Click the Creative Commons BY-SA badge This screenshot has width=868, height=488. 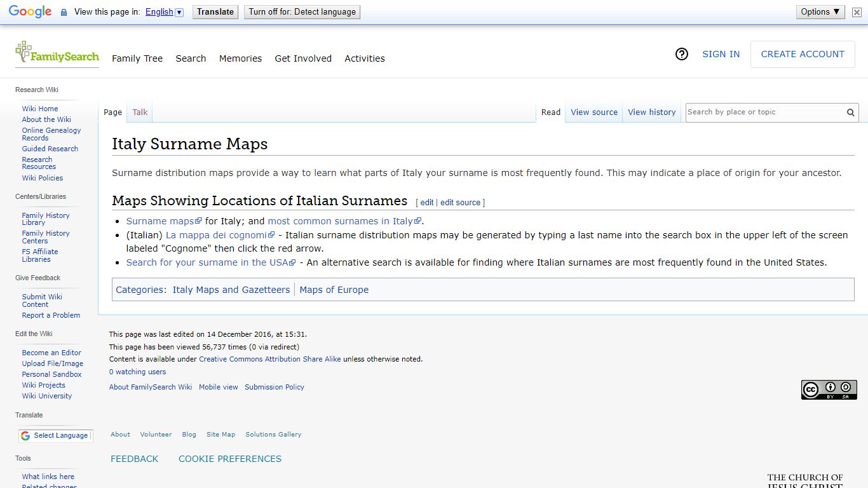coord(829,390)
